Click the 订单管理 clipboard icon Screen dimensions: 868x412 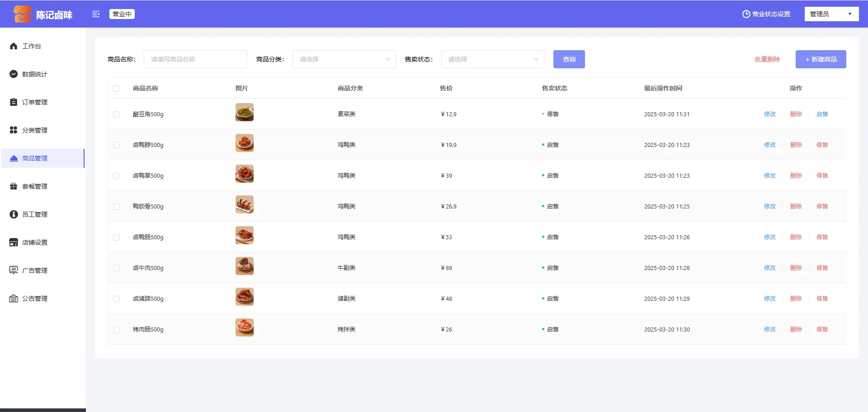coord(14,102)
